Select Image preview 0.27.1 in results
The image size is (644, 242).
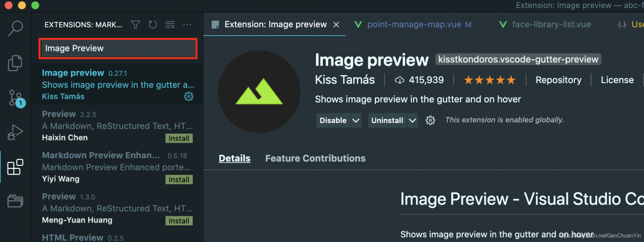point(117,85)
